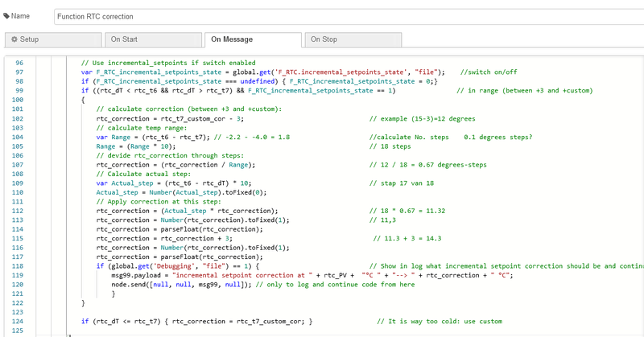The image size is (644, 337).
Task: Click line number 100 in the gutter
Action: (x=18, y=100)
